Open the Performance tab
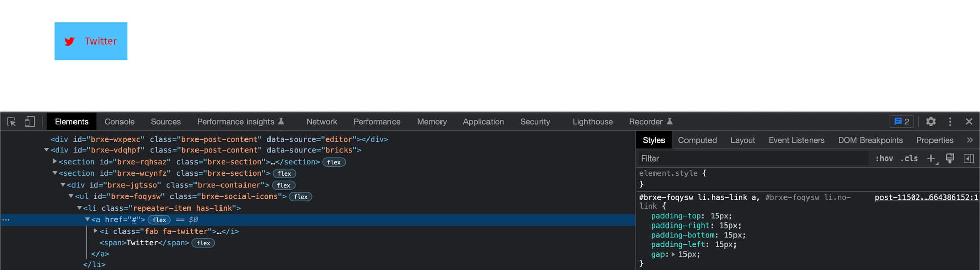The height and width of the screenshot is (270, 980). coord(377,122)
